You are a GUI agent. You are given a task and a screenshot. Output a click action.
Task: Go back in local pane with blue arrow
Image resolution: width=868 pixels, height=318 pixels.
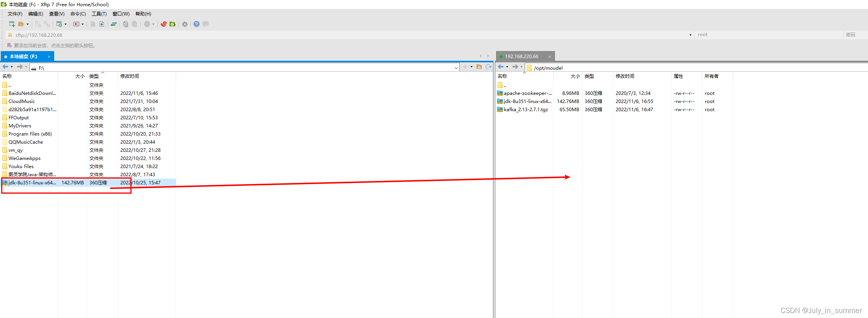(x=5, y=67)
